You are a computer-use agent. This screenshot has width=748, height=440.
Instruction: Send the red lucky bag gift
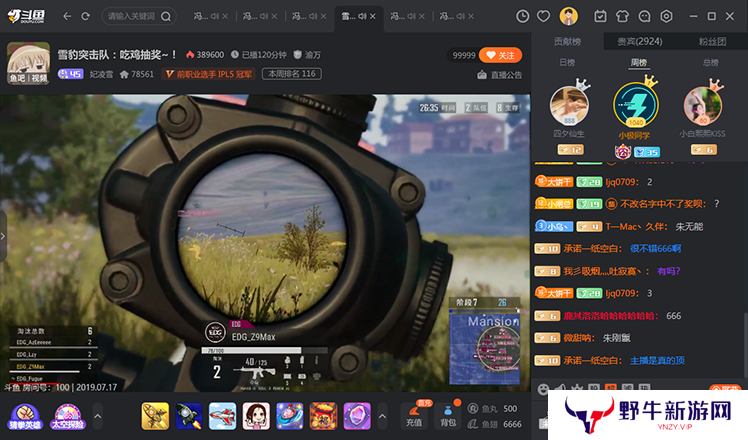[323, 416]
